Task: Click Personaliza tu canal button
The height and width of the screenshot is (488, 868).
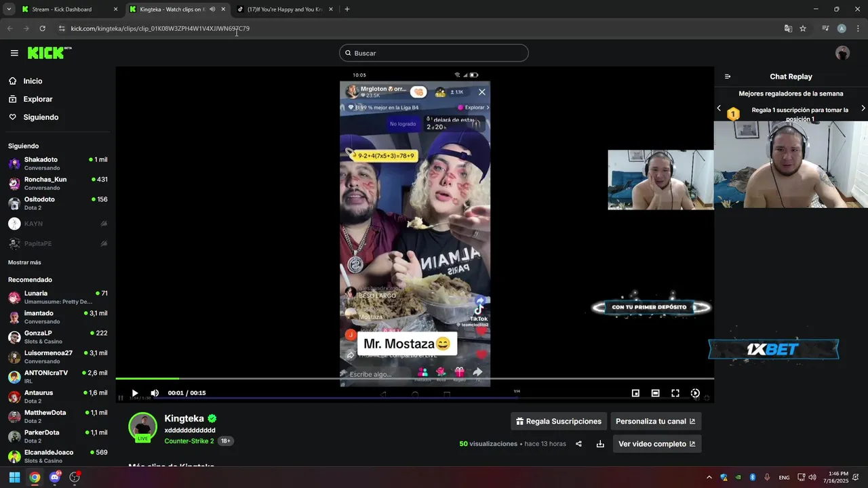Action: point(656,422)
